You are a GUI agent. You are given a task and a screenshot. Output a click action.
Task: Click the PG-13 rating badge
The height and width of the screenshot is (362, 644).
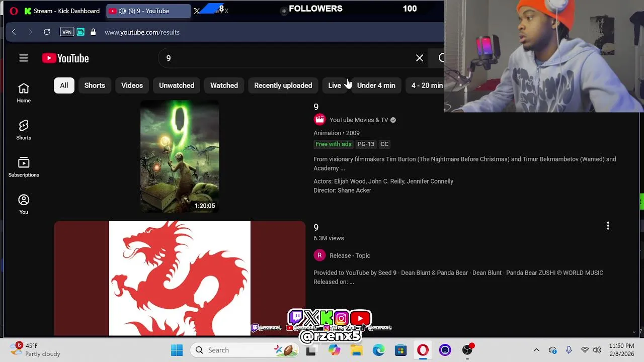click(366, 144)
